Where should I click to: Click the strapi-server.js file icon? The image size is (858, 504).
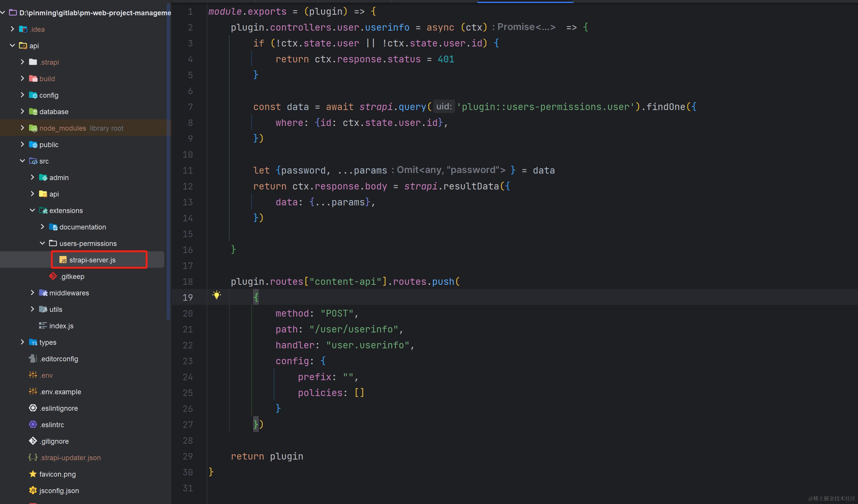point(63,260)
